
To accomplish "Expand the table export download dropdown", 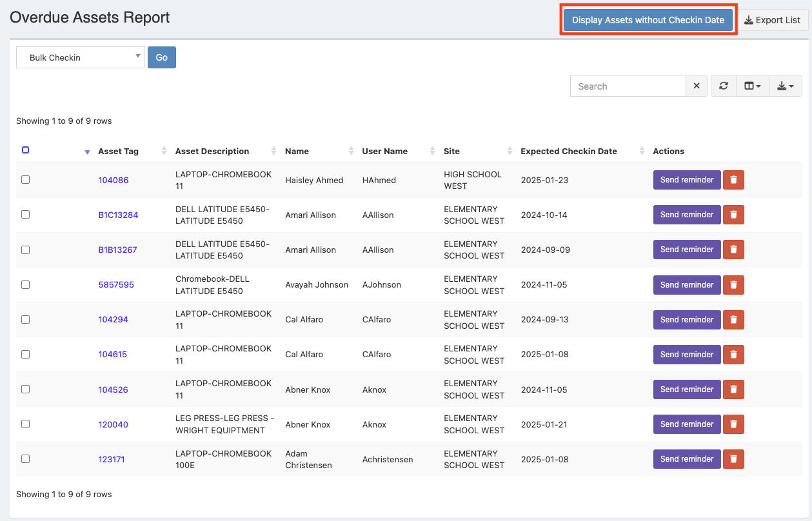I will click(785, 86).
